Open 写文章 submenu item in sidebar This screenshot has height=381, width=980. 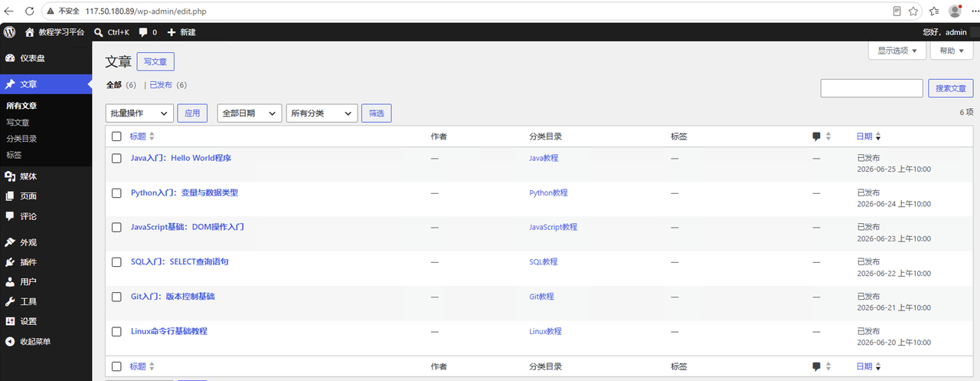18,123
